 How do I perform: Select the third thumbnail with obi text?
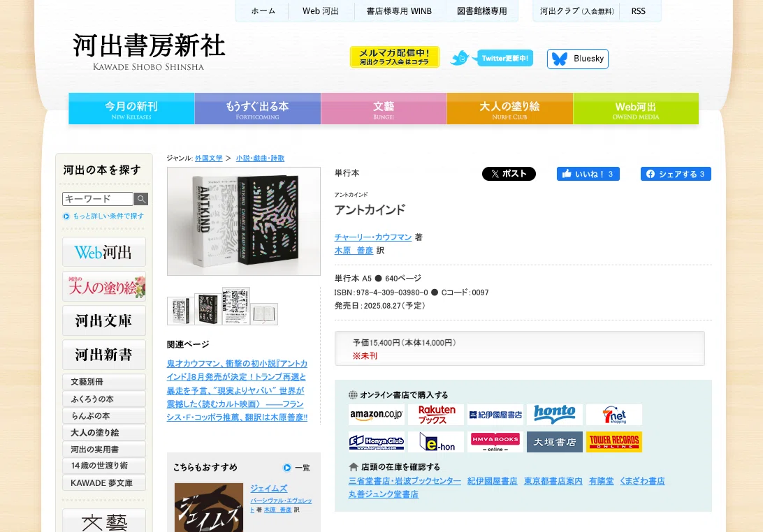click(x=236, y=306)
